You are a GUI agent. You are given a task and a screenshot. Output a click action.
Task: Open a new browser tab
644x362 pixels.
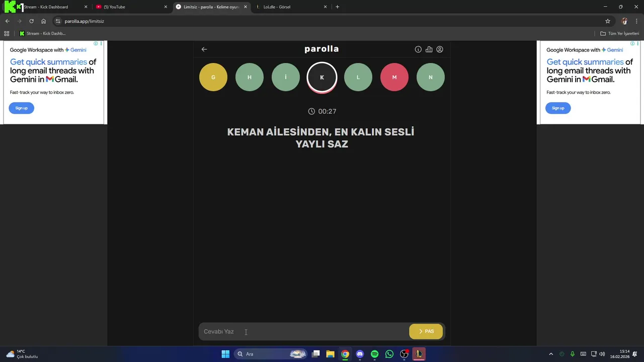tap(337, 7)
